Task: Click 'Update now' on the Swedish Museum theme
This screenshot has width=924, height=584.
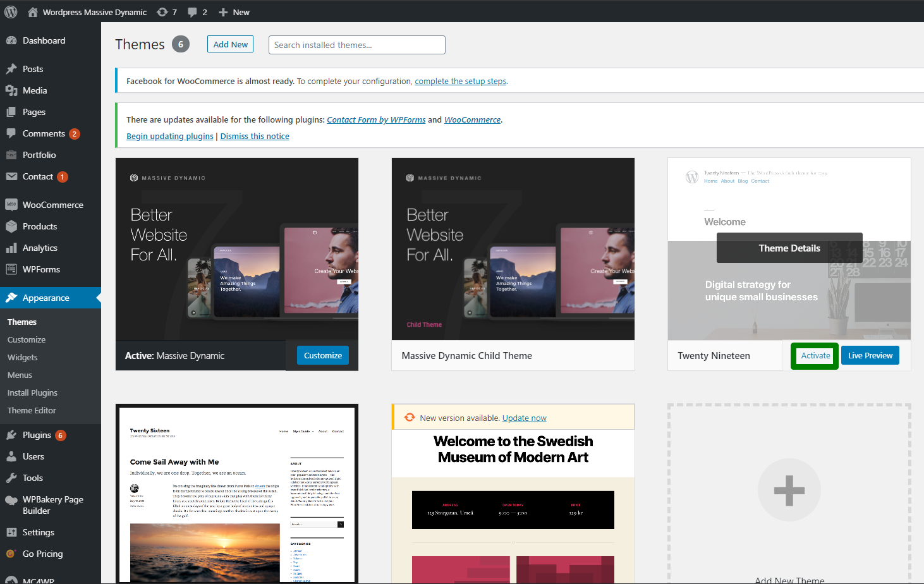Action: coord(525,418)
